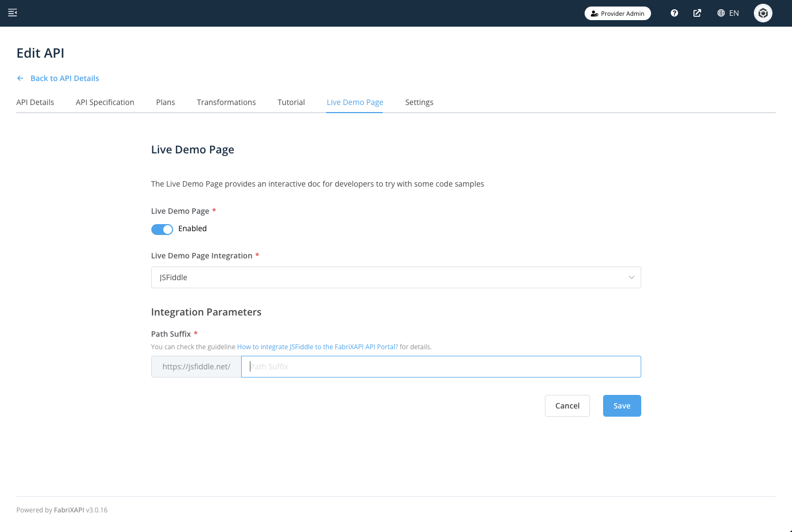Image resolution: width=792 pixels, height=532 pixels.
Task: Open the JSFiddle integration guideline link
Action: (317, 347)
